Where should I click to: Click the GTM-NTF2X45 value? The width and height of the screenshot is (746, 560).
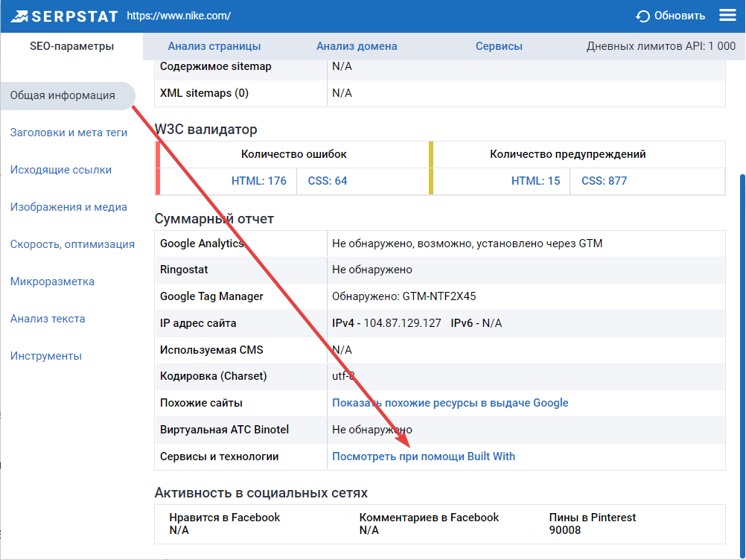pos(439,296)
